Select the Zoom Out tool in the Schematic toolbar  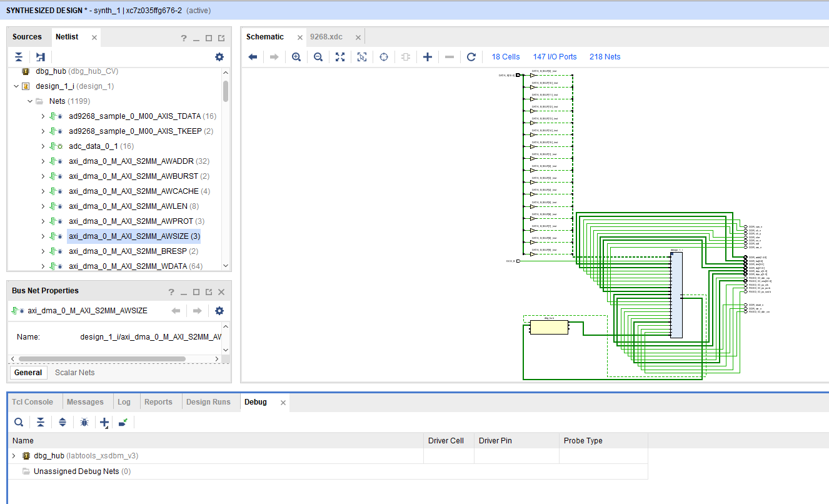pos(318,57)
